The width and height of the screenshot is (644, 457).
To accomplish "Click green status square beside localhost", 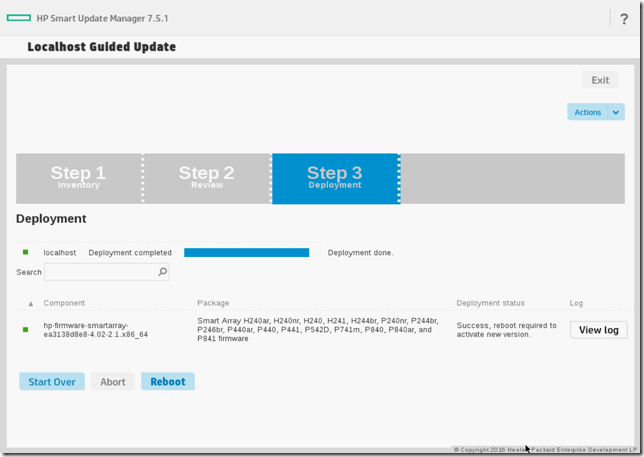I will click(25, 252).
